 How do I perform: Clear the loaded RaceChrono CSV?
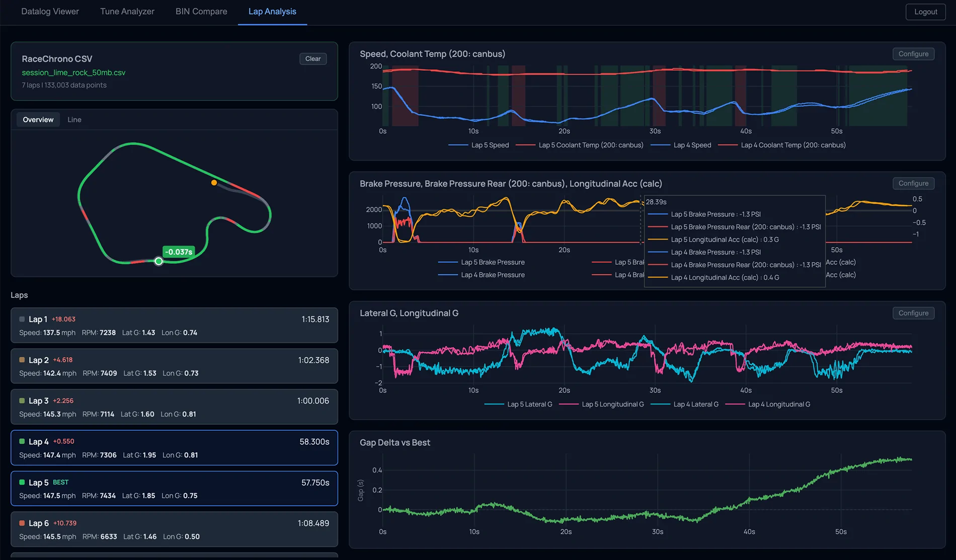coord(313,59)
